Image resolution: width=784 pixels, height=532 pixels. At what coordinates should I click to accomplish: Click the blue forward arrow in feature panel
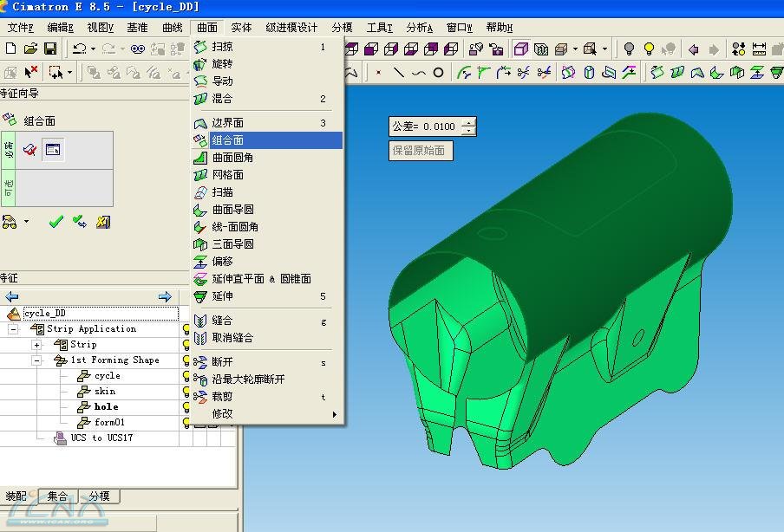pos(165,297)
